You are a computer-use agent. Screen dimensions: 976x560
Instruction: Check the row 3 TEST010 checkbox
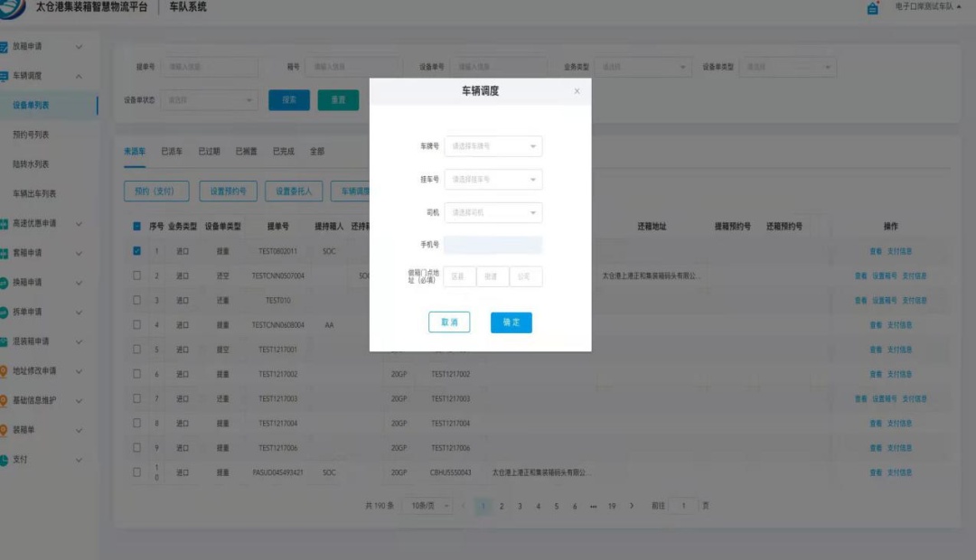137,300
